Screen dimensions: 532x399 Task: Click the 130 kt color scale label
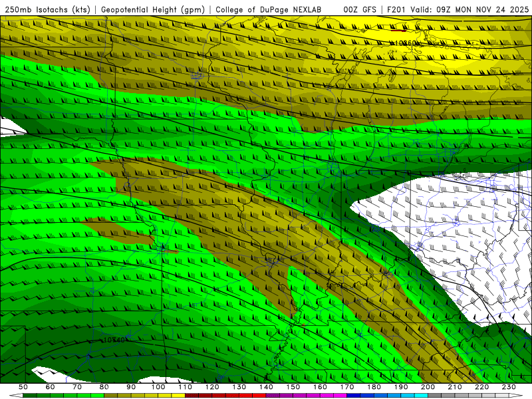coord(239,387)
